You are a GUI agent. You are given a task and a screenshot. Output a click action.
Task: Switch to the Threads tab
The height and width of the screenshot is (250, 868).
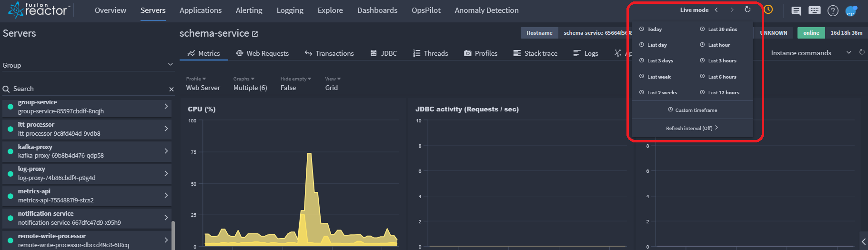point(431,53)
